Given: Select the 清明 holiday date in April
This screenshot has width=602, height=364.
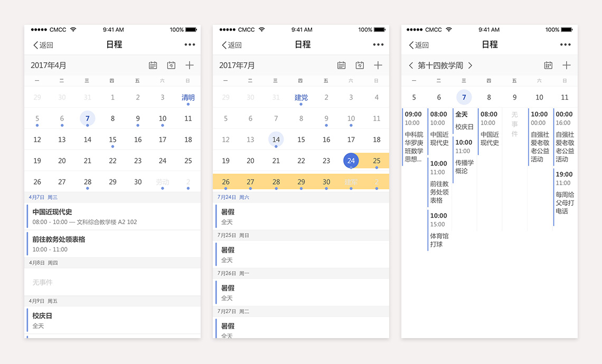Looking at the screenshot, I should click(x=188, y=98).
